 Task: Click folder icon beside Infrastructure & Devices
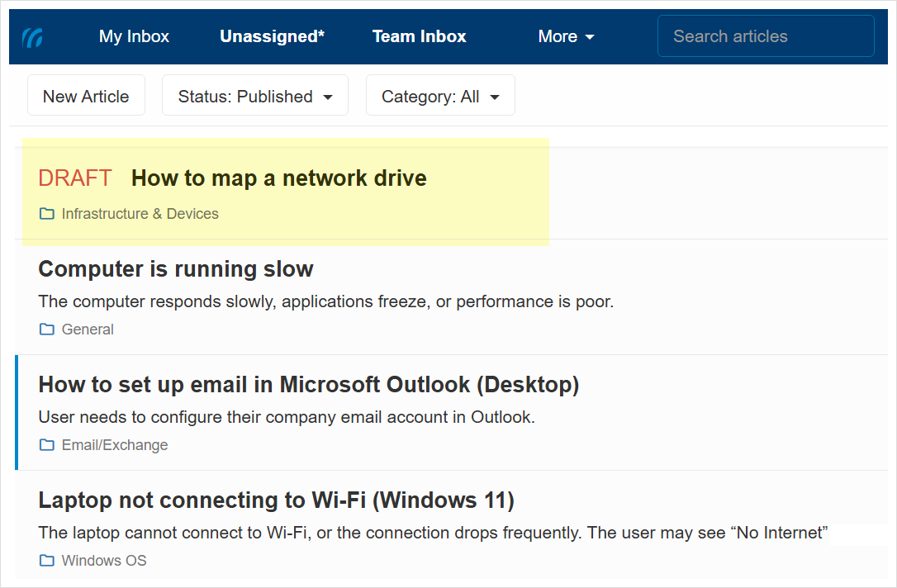tap(47, 214)
